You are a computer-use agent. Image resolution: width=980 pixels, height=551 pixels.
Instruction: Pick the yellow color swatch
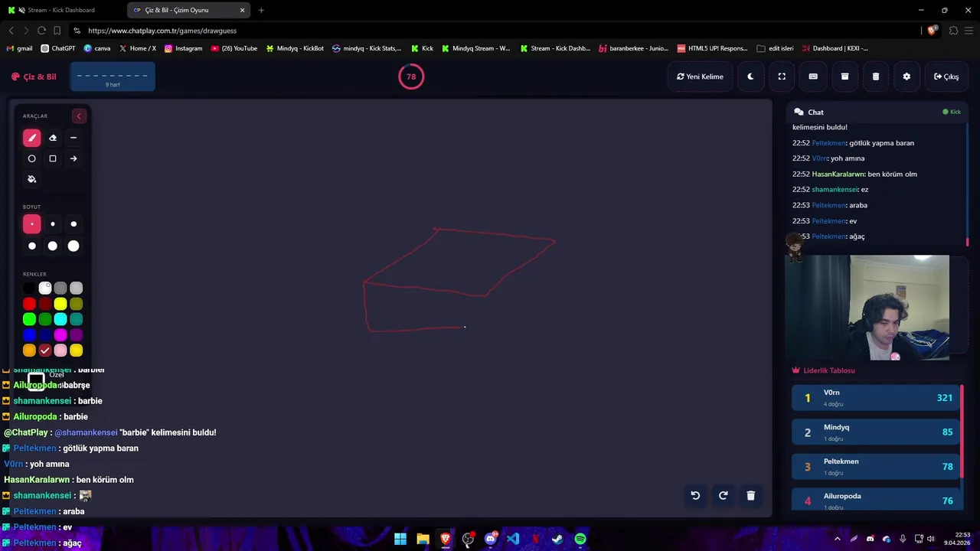[x=60, y=304]
